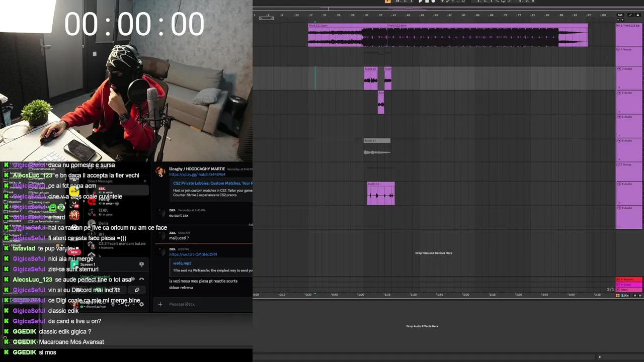Select first Yield 121 bpm clip
This screenshot has width=644, height=362.
347,35
